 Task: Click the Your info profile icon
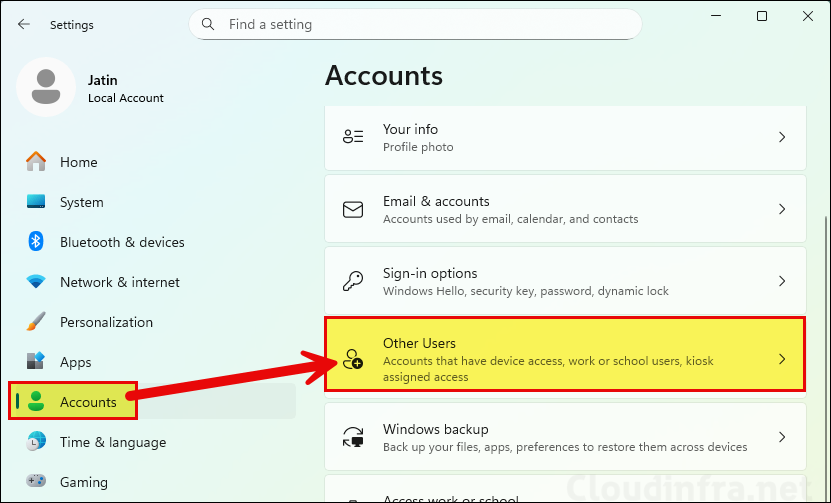[x=353, y=137]
